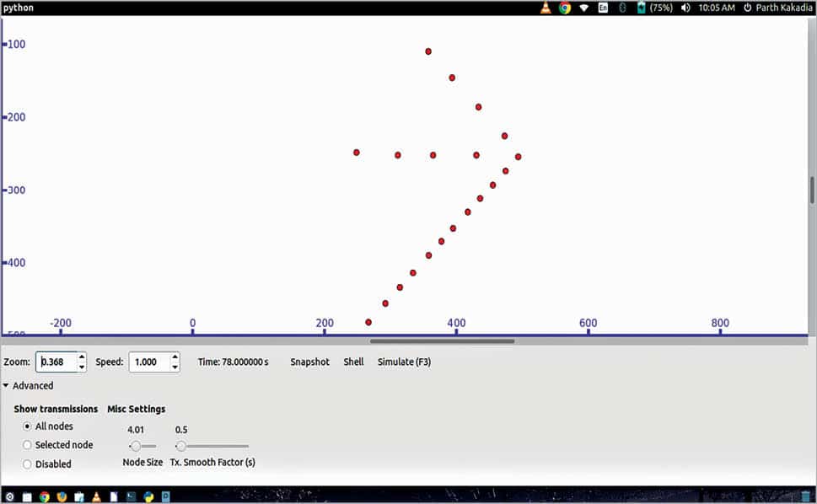The width and height of the screenshot is (817, 504).
Task: Open the Python app in the bottom taskbar
Action: click(x=148, y=496)
